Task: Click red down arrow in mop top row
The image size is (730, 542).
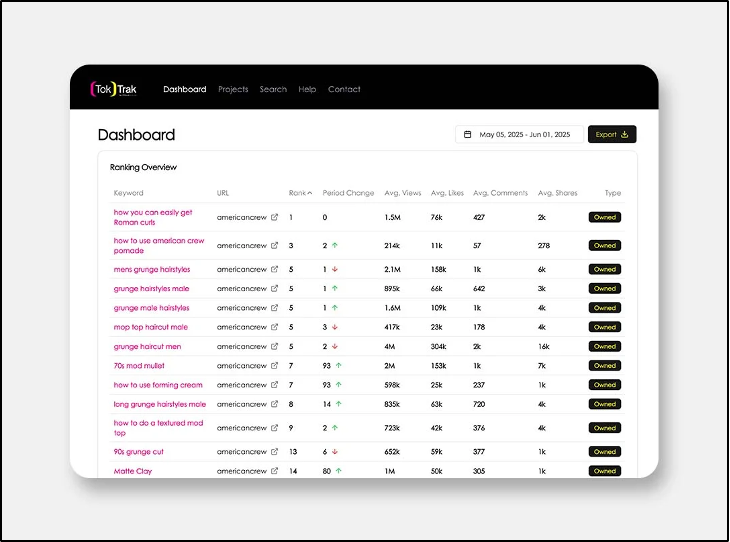Action: (x=335, y=327)
